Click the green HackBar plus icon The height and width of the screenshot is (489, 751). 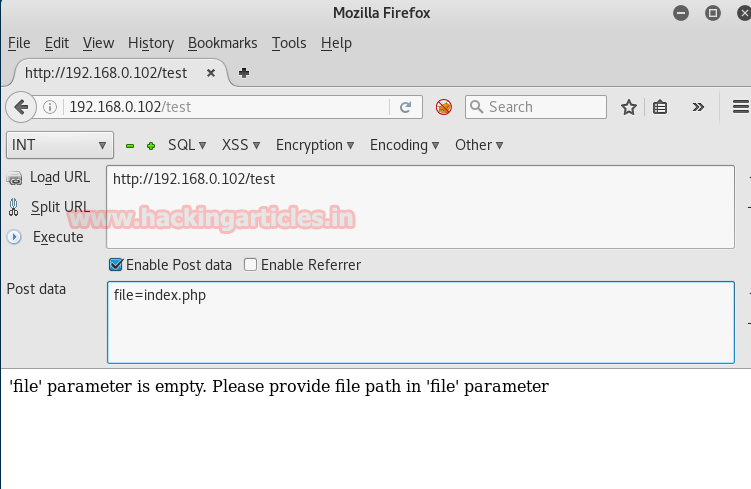click(151, 146)
